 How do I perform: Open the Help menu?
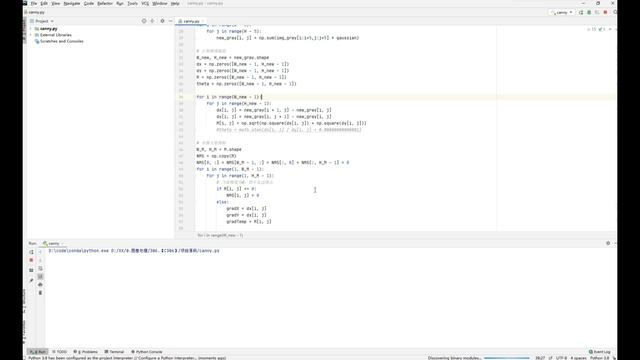[175, 3]
